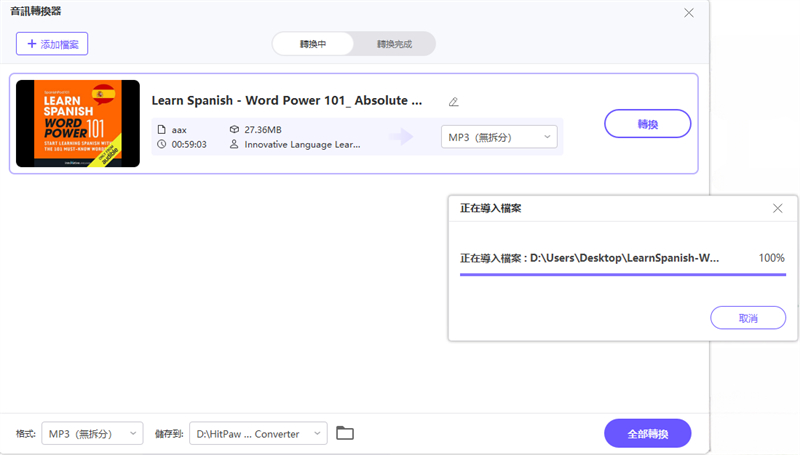Open output folder via the folder icon
Viewport: 800px width, 455px height.
(345, 433)
